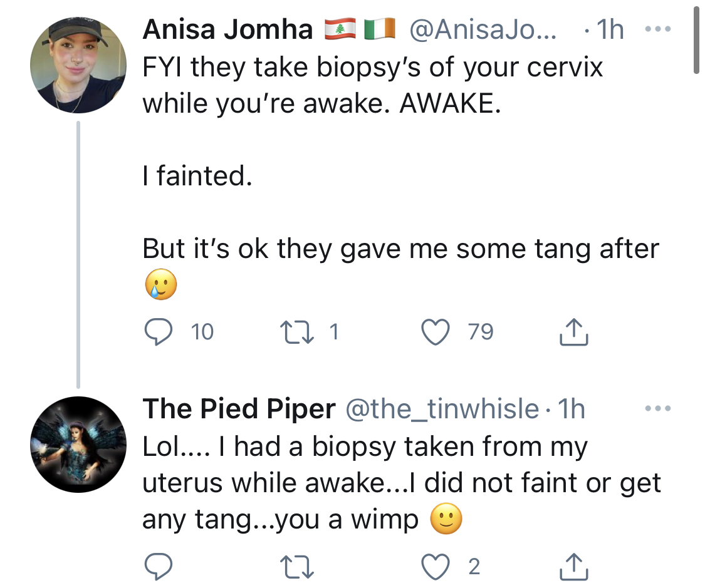Open The Pied Piper's fairy avatar

pos(78,445)
